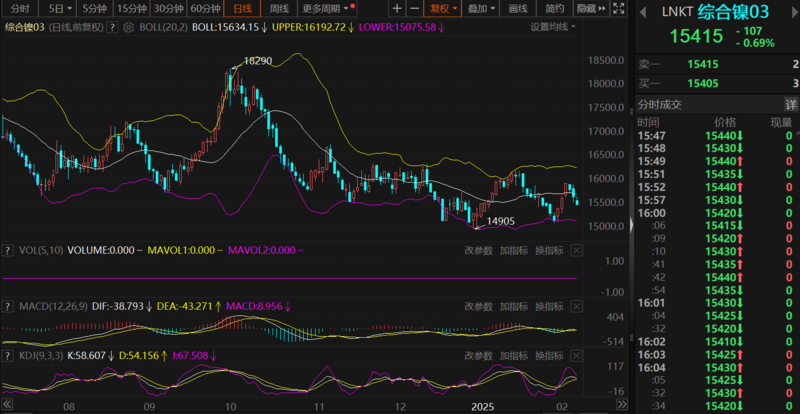Toggle the 隐藏 (hide) panel button

588,8
